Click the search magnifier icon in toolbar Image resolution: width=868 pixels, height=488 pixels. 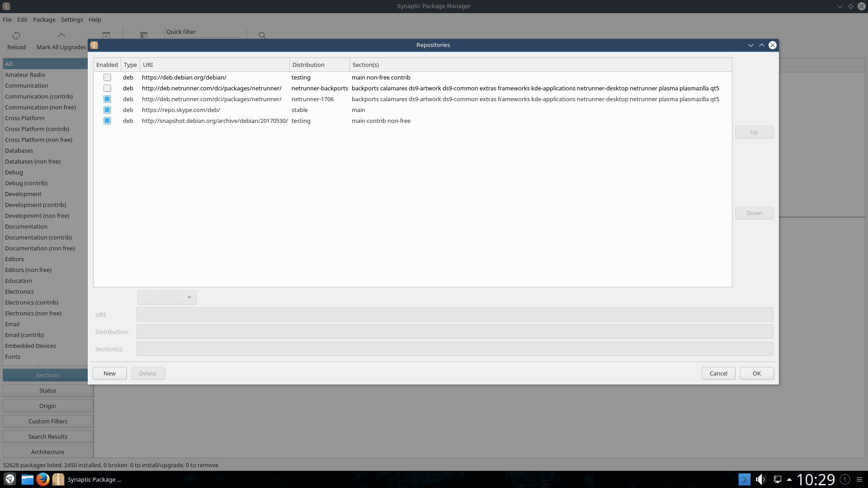click(x=262, y=35)
